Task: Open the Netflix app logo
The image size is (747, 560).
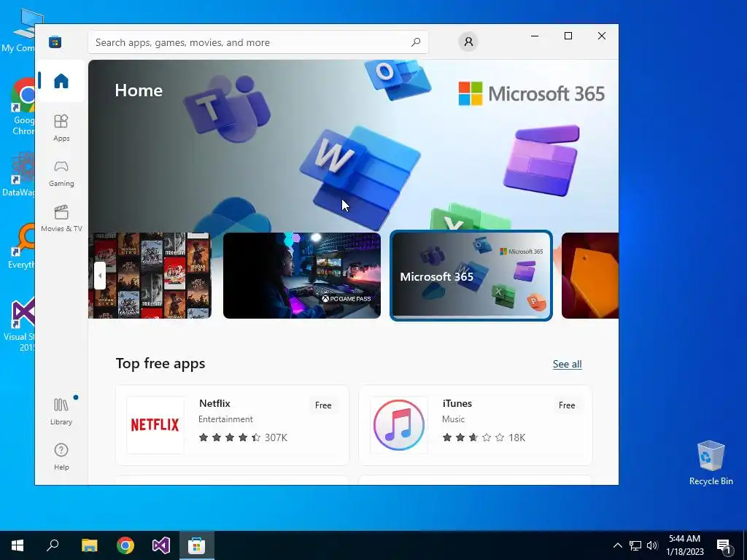Action: click(x=155, y=425)
